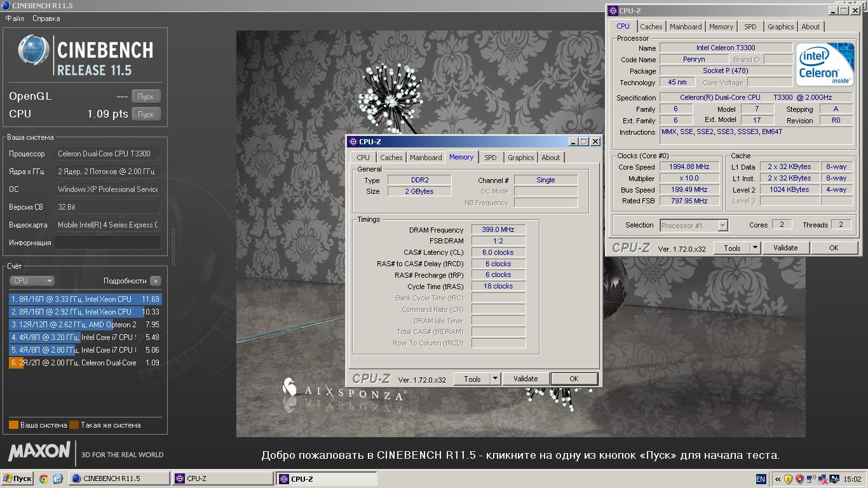
Task: Click the processor Name field Intel Celeron T3300
Action: (x=726, y=48)
